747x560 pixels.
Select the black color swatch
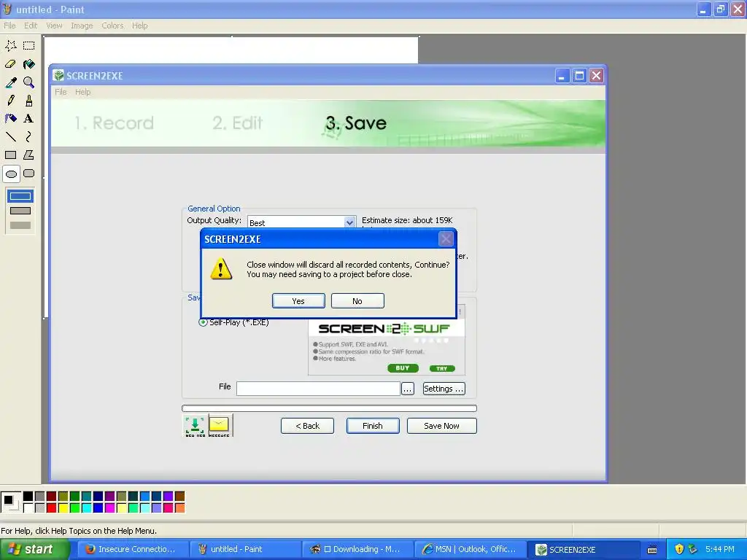pyautogui.click(x=28, y=497)
